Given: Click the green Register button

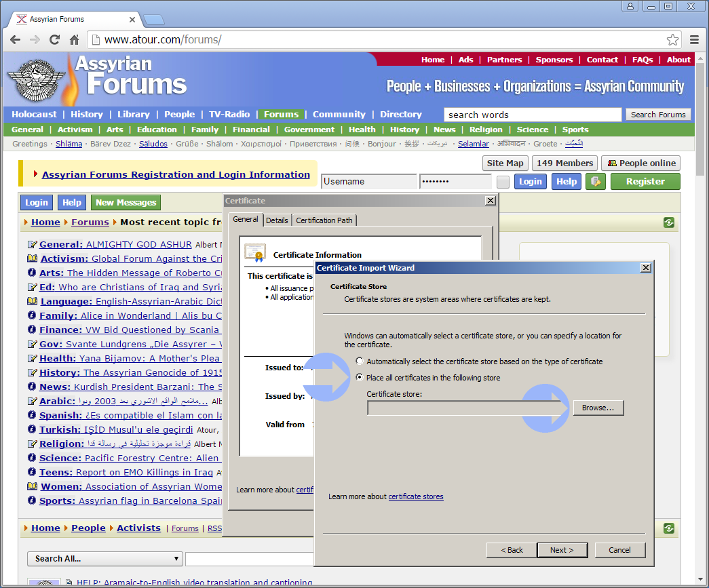Looking at the screenshot, I should pos(645,182).
